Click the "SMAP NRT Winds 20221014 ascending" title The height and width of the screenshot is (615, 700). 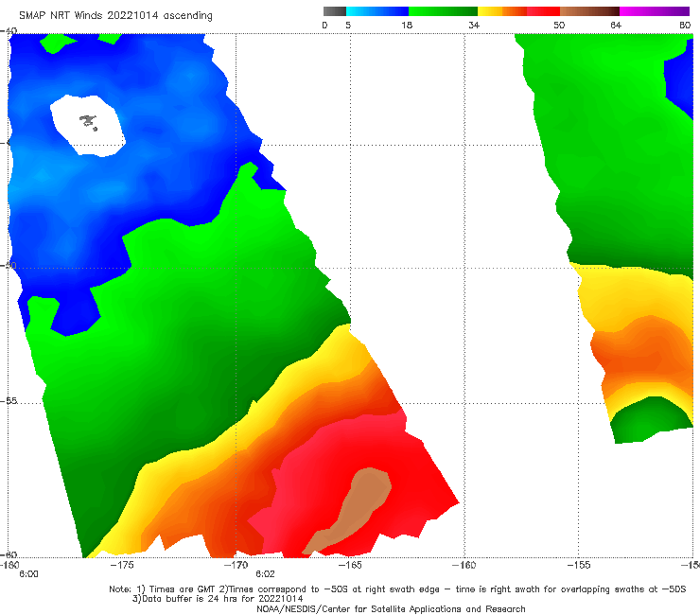[115, 16]
